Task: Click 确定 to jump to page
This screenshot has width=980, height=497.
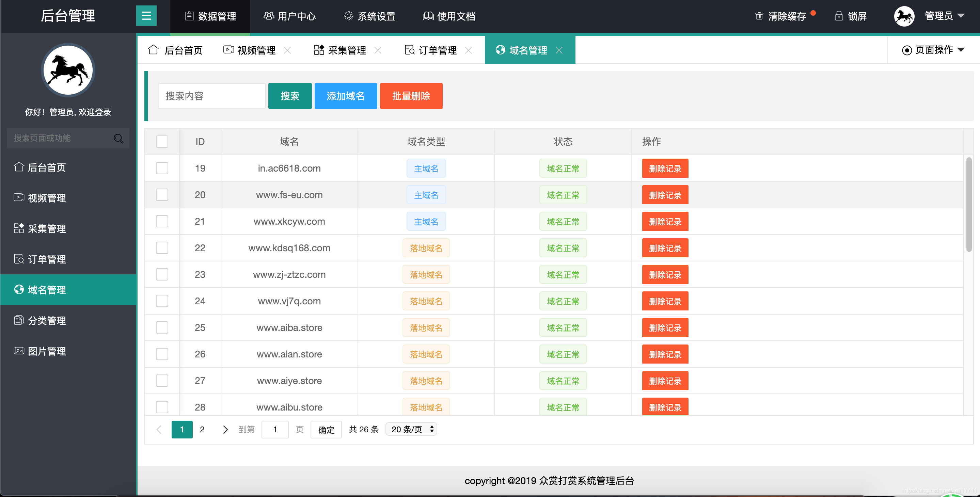Action: tap(326, 429)
